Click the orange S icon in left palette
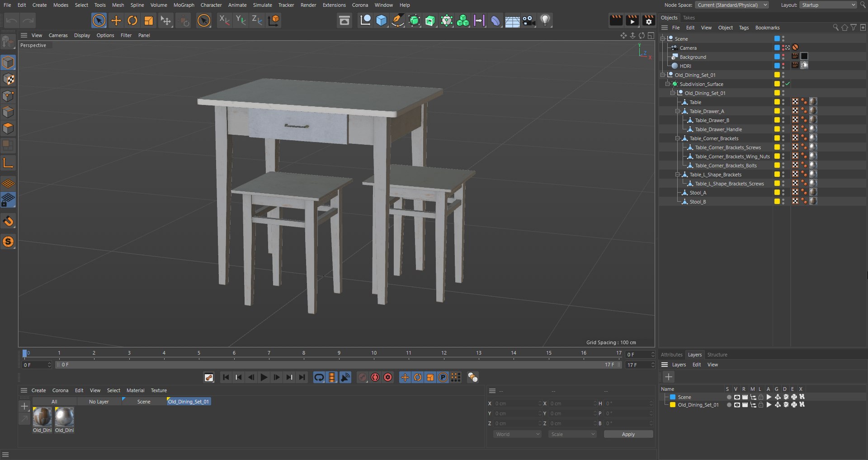 click(8, 242)
